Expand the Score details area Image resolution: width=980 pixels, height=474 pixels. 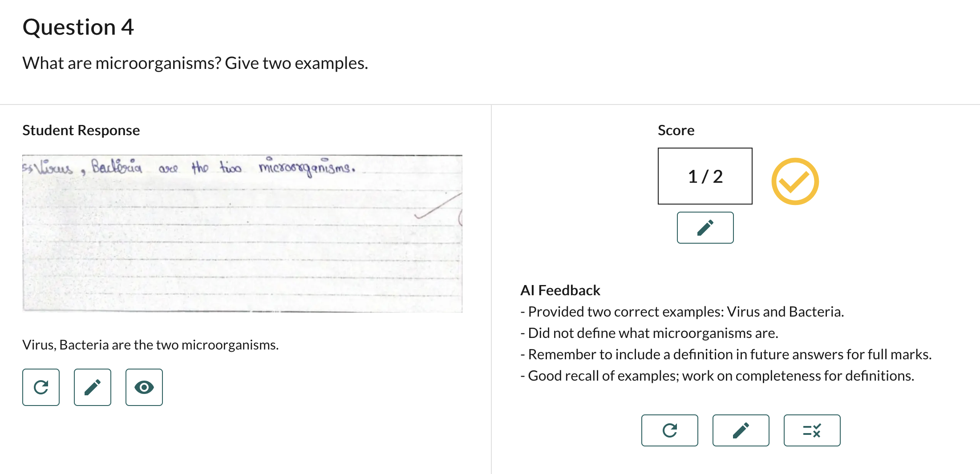[x=676, y=130]
